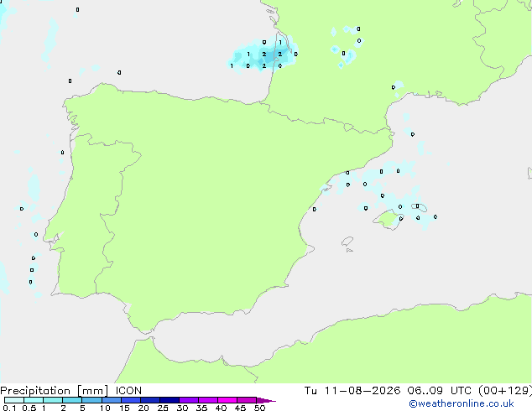Click the "ICON" model name label

(x=128, y=391)
